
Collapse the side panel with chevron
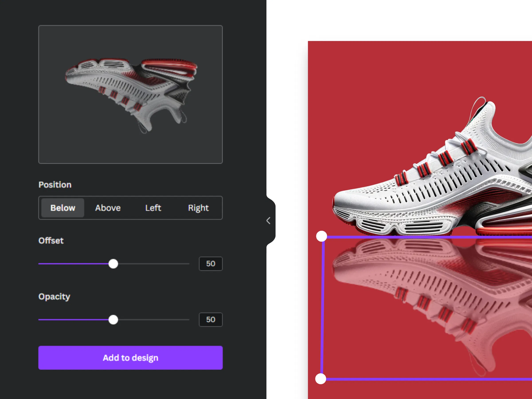269,221
